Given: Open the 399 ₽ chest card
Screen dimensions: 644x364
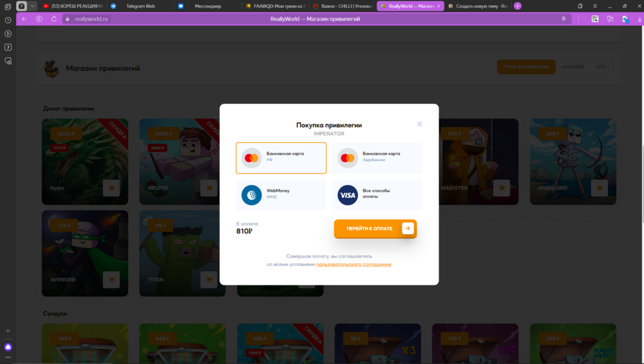Looking at the screenshot, I should pos(85,343).
